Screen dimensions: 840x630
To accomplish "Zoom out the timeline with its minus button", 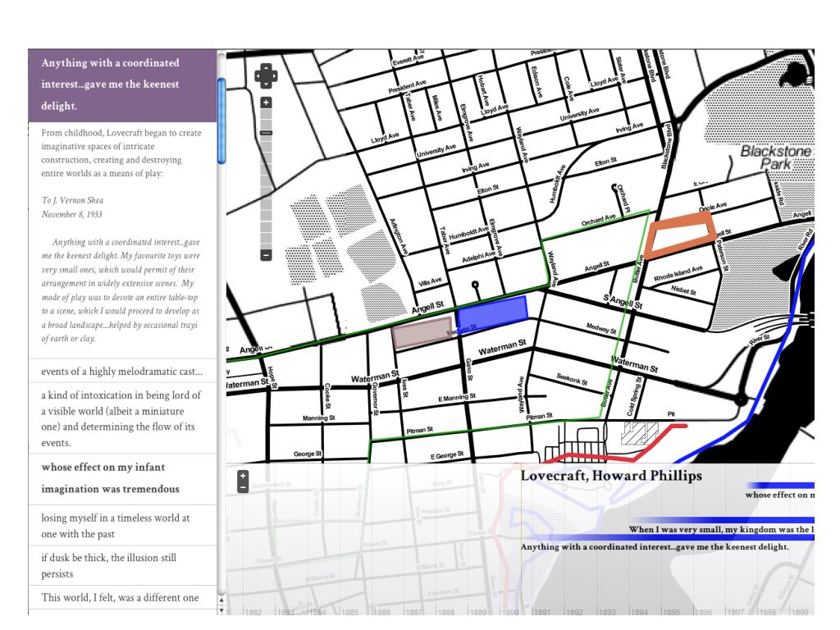I will tap(243, 487).
